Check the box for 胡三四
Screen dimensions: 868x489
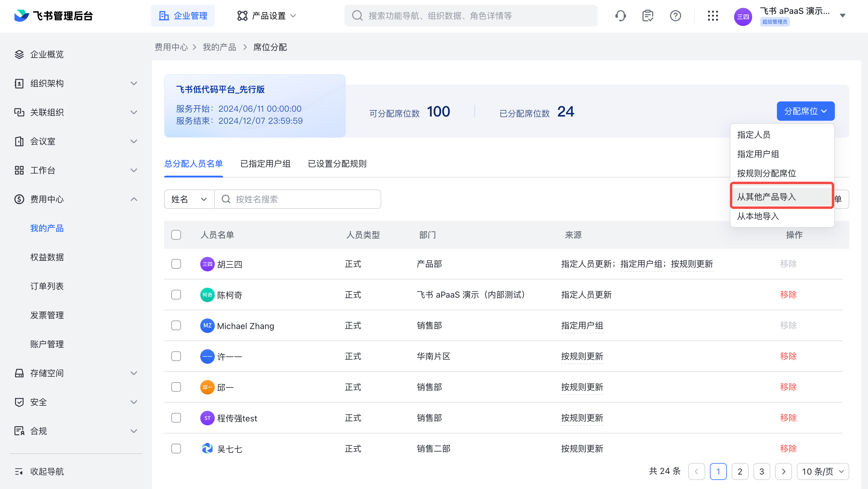point(176,264)
